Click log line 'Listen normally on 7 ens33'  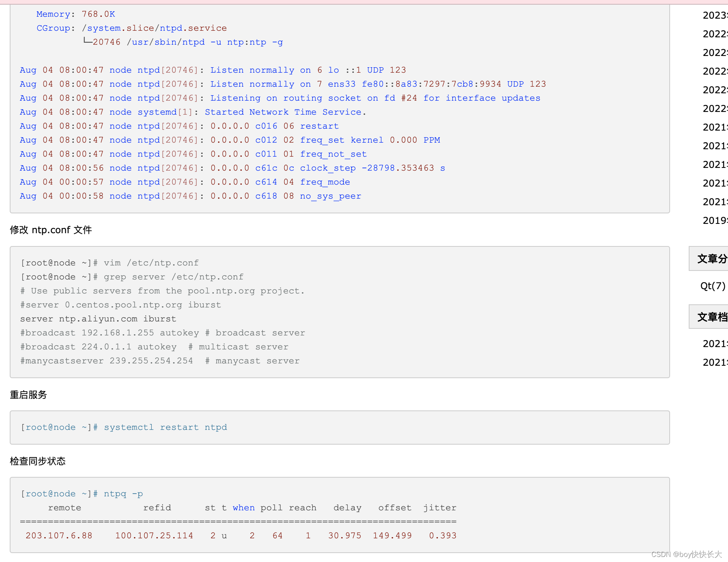point(283,84)
